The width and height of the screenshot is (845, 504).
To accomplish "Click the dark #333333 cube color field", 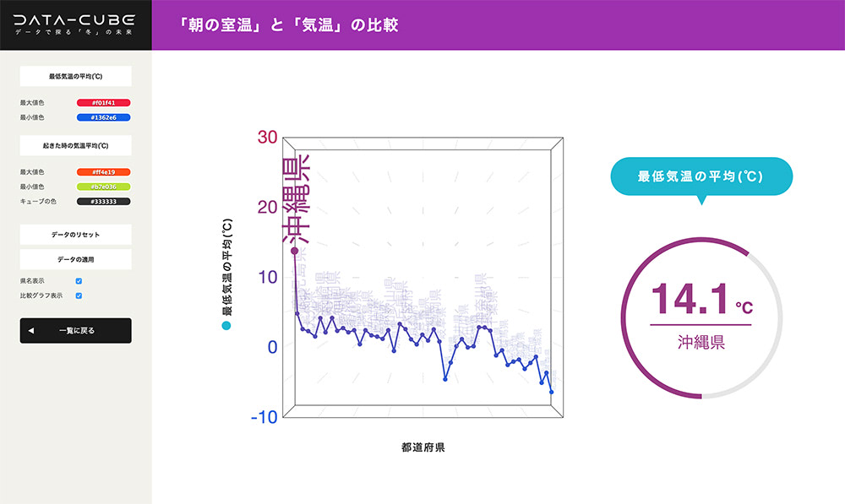I will [x=103, y=202].
